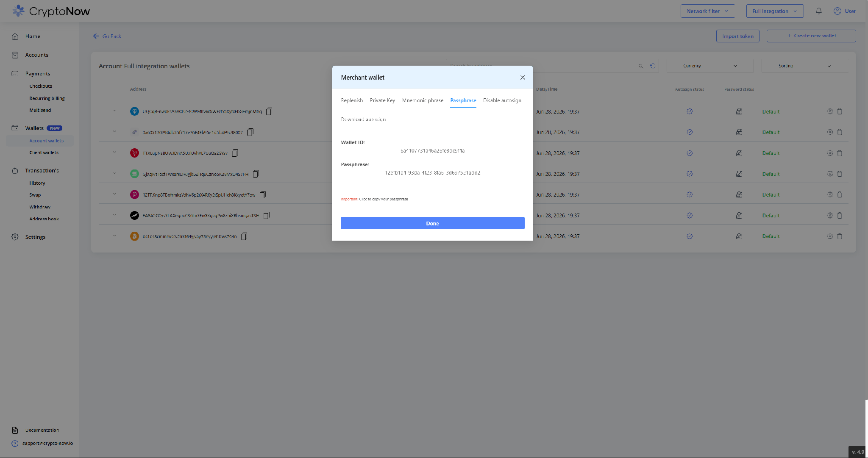The width and height of the screenshot is (868, 458).
Task: Go to Home in sidebar
Action: click(33, 36)
